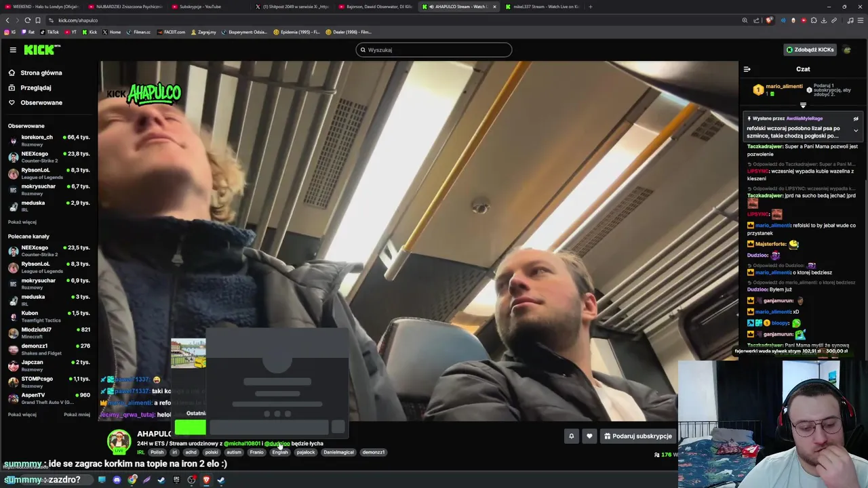Open Discord from the taskbar
Screen dimensions: 868x488
tap(117, 480)
